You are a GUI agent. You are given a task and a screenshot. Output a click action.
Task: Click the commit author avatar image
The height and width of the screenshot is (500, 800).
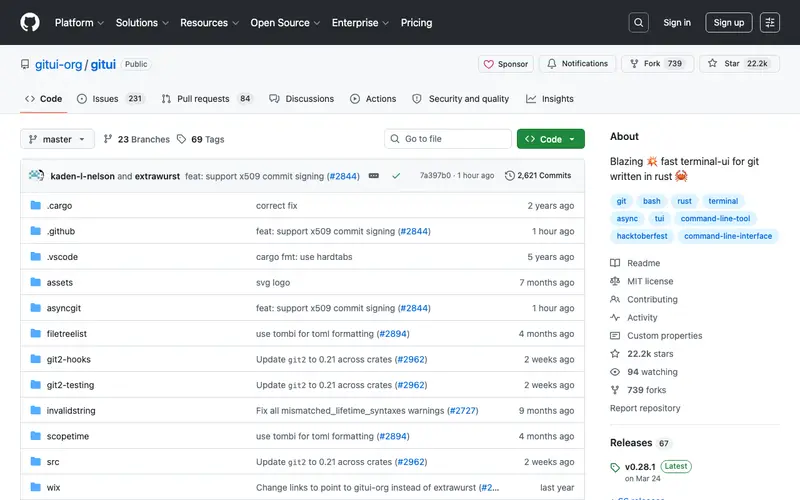36,176
